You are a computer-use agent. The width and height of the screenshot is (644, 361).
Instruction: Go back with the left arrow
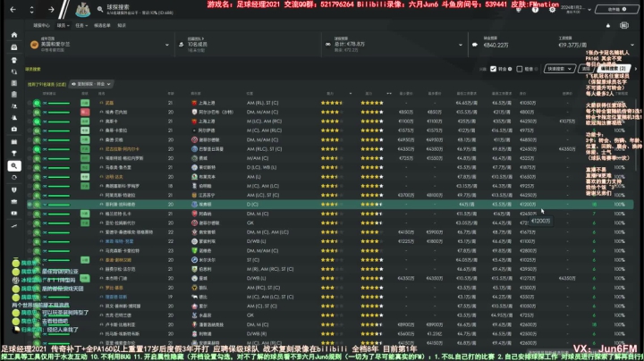[x=13, y=10]
